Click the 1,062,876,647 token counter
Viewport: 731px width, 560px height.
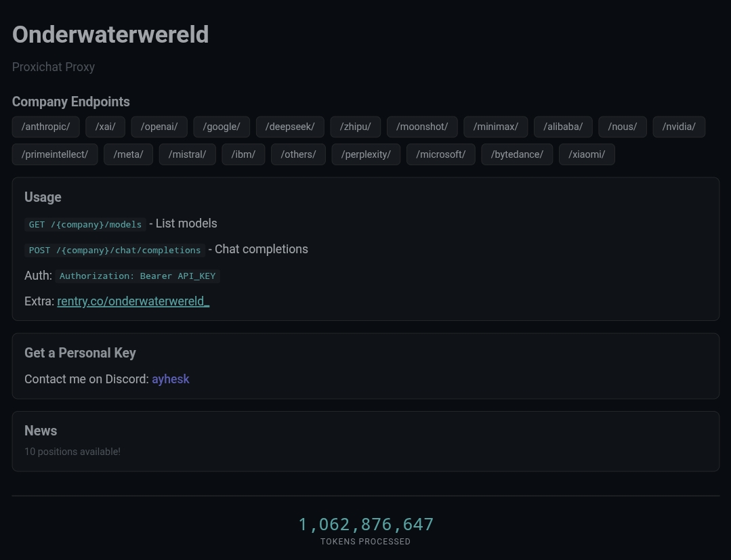point(366,524)
